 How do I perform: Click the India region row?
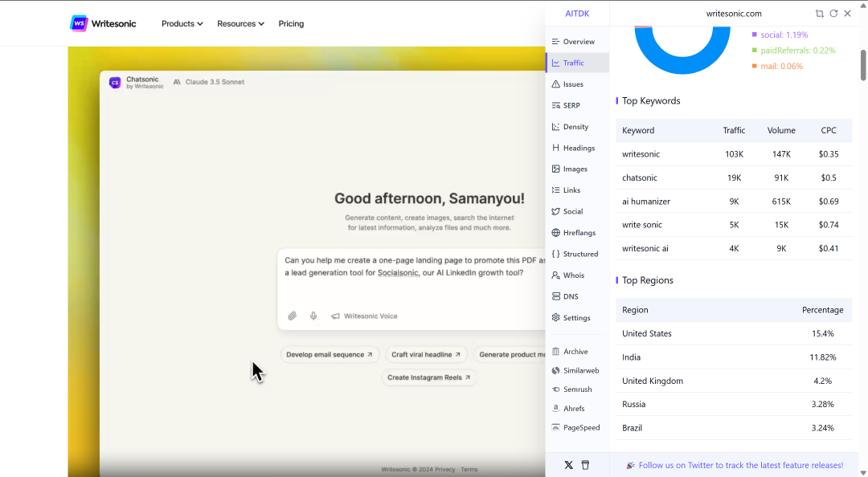734,357
